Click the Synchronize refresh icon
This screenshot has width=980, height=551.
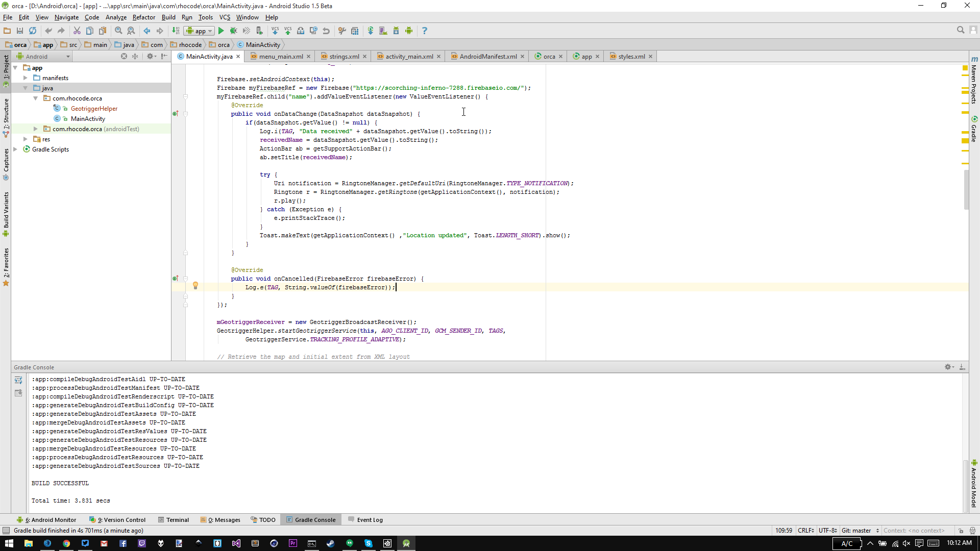click(x=33, y=31)
